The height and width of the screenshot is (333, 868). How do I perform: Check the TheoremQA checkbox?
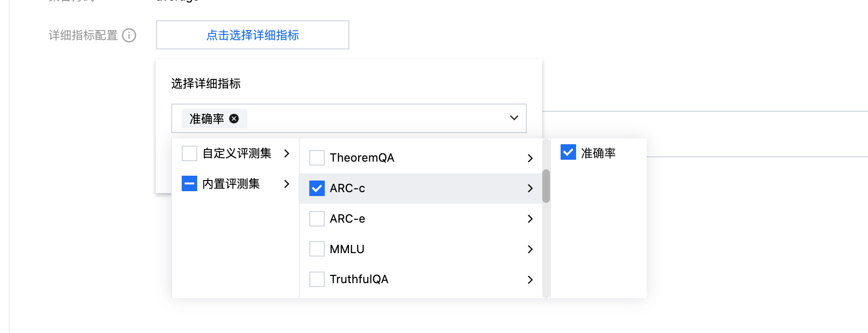pos(317,158)
